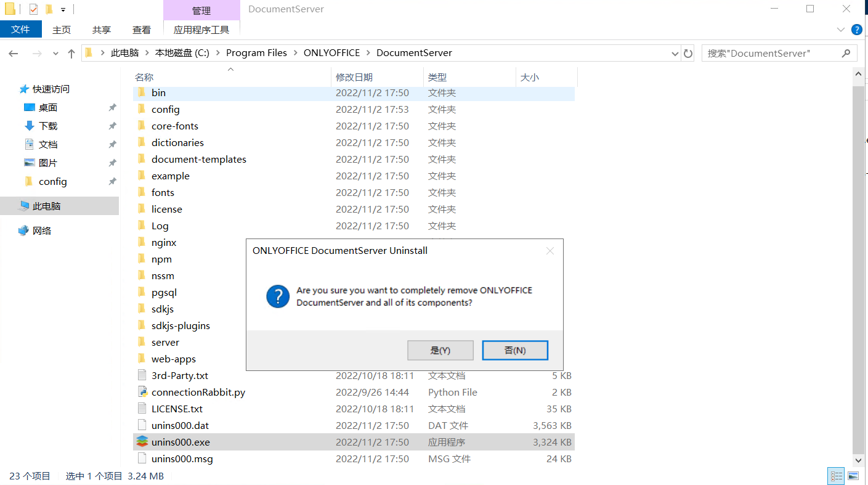The height and width of the screenshot is (485, 868).
Task: Click the 管理 contextual tab header
Action: 201,10
